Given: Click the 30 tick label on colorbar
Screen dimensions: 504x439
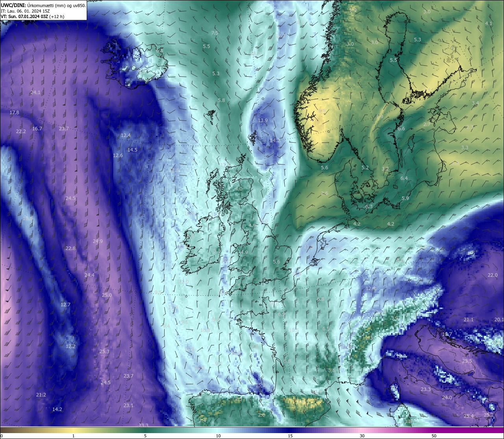Looking at the screenshot, I should 362,436.
